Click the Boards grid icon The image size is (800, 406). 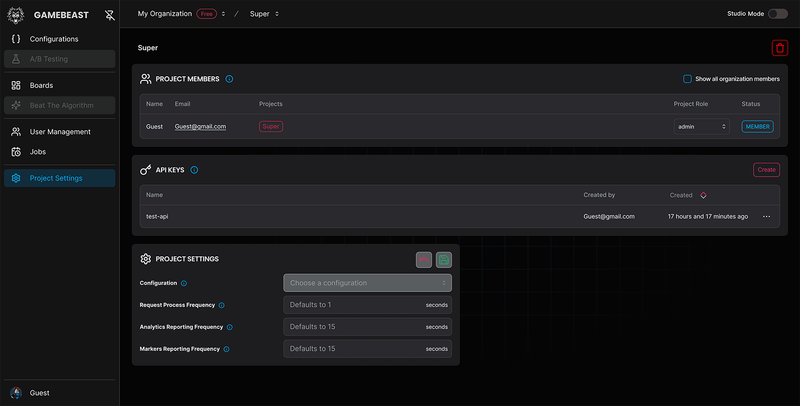16,85
